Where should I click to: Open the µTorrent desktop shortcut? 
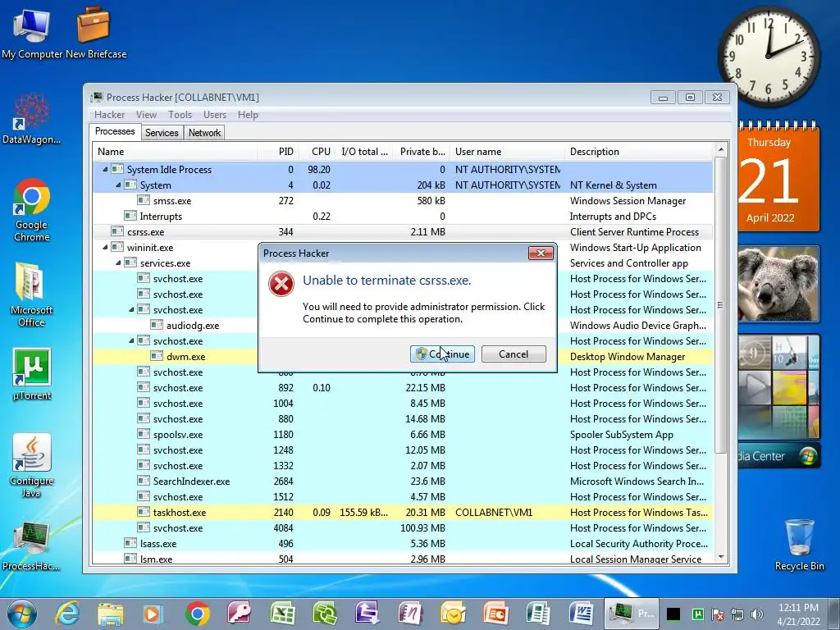pyautogui.click(x=32, y=374)
